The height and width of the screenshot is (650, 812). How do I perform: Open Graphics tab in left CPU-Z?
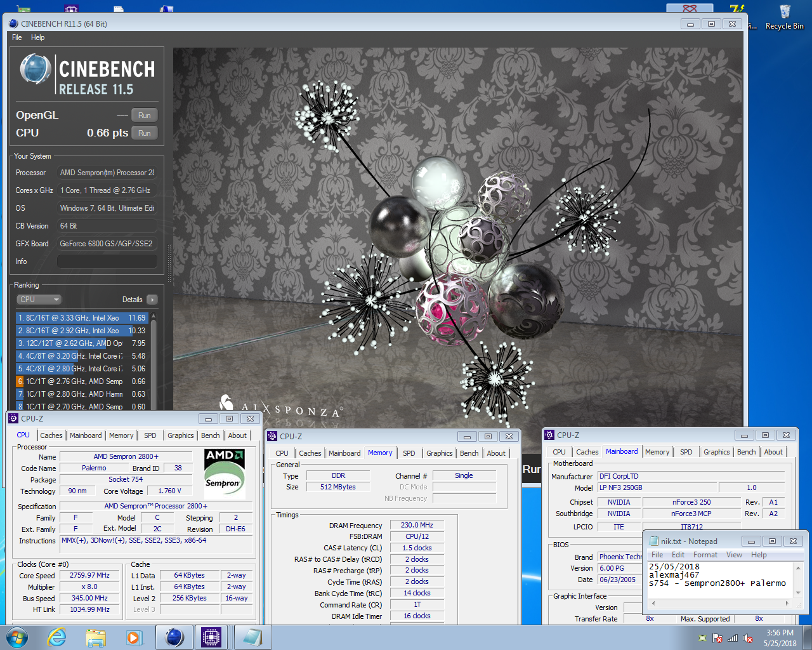coord(180,435)
